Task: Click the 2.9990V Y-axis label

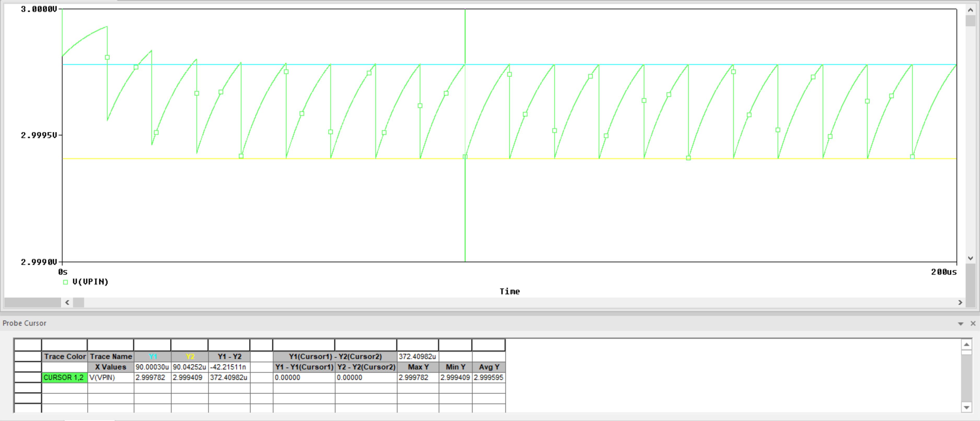Action: (x=39, y=262)
